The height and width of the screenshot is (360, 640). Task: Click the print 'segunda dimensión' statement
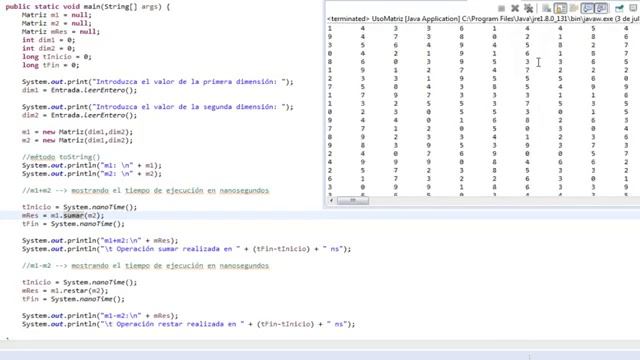[158, 107]
